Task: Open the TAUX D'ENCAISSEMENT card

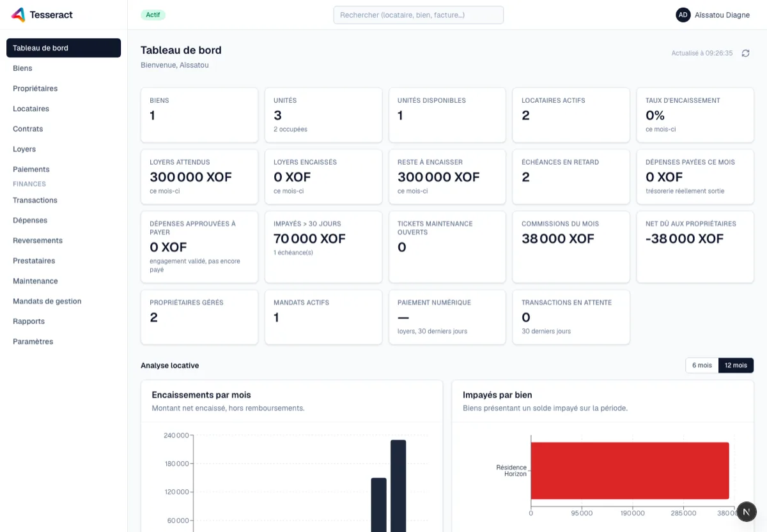Action: click(x=695, y=115)
